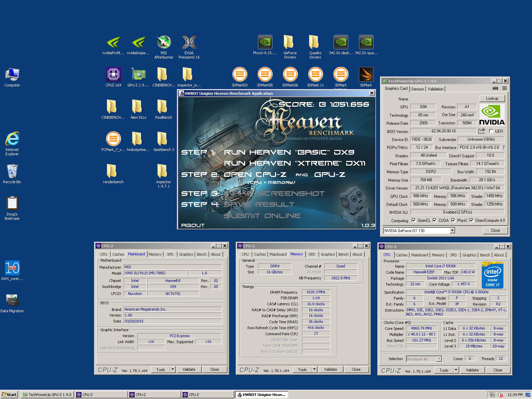Open the GPU-Z hamburger menu icon

(504, 88)
